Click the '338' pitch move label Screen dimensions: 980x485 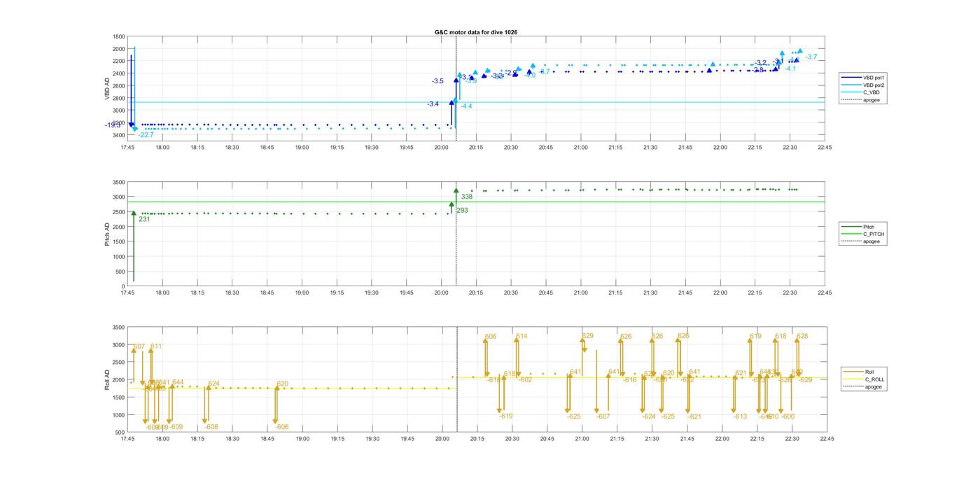(467, 197)
